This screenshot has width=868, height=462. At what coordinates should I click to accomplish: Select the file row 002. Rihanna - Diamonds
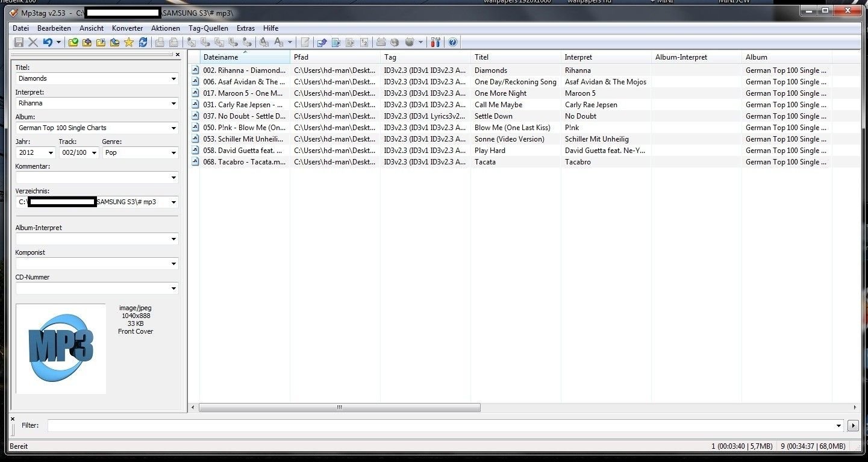(x=524, y=70)
